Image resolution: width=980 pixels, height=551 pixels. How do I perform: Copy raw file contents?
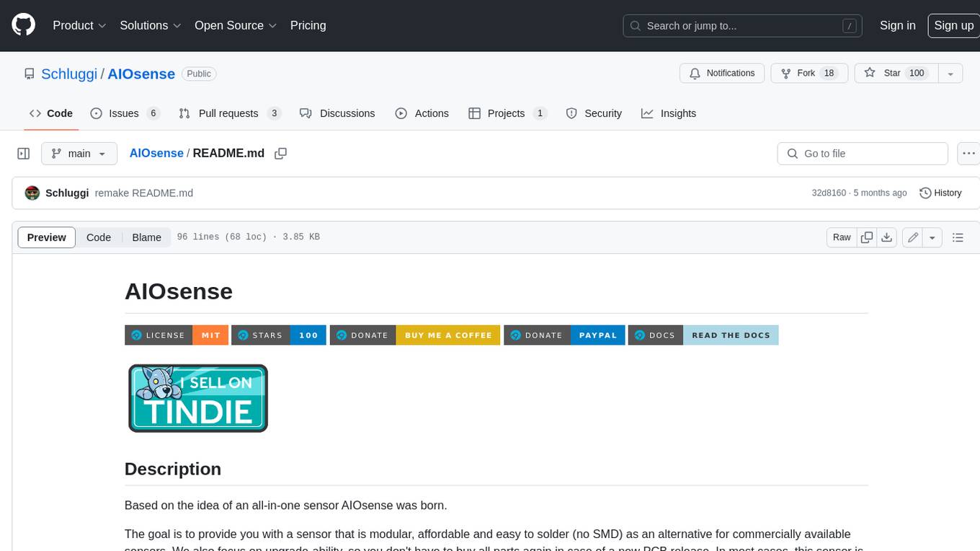(867, 237)
